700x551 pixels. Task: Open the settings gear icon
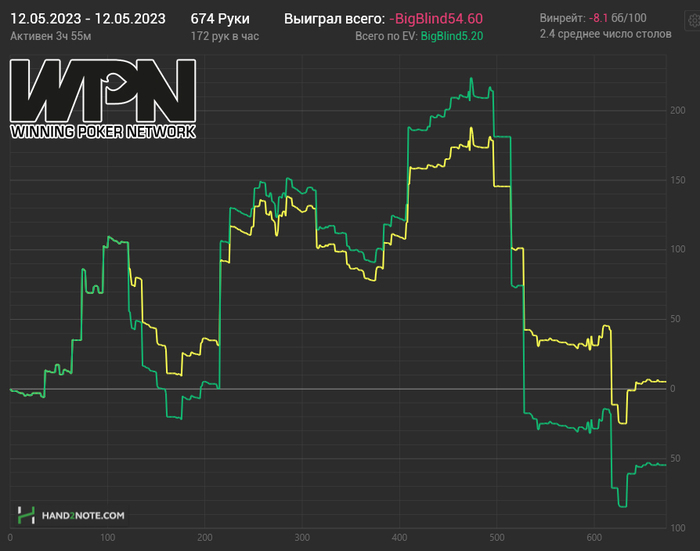pyautogui.click(x=694, y=21)
